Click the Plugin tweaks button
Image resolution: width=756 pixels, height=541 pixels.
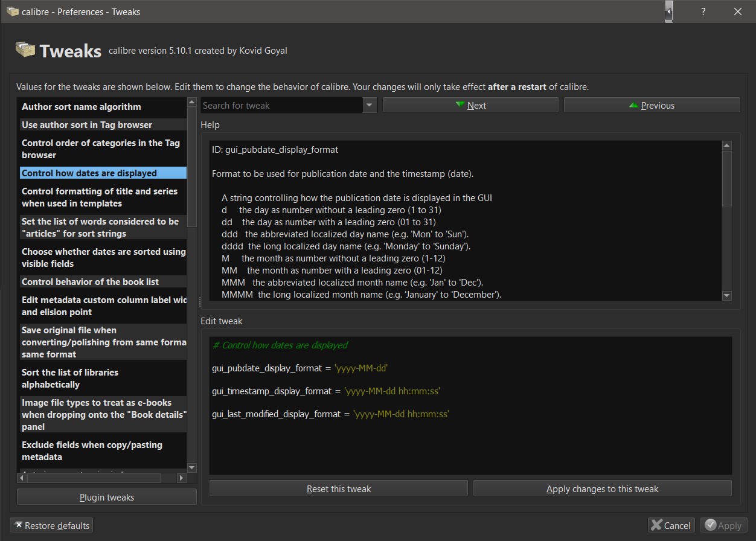(107, 498)
